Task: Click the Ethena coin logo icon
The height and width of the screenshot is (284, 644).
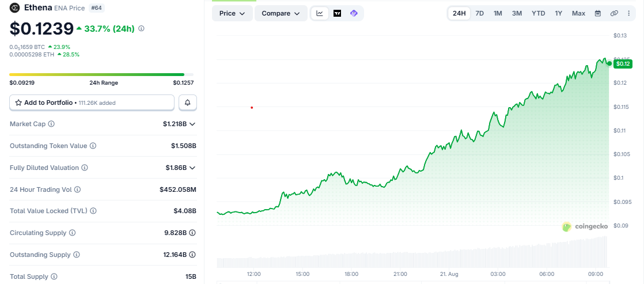Action: [x=15, y=7]
